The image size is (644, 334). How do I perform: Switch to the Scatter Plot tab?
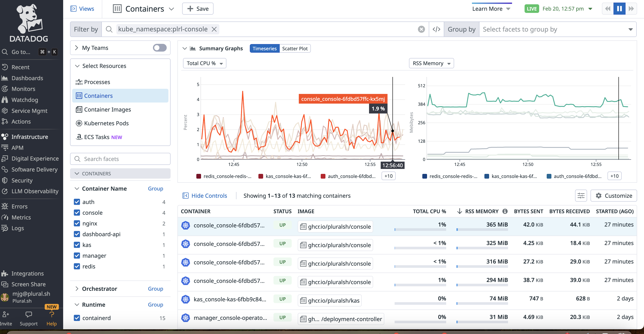[x=295, y=49]
